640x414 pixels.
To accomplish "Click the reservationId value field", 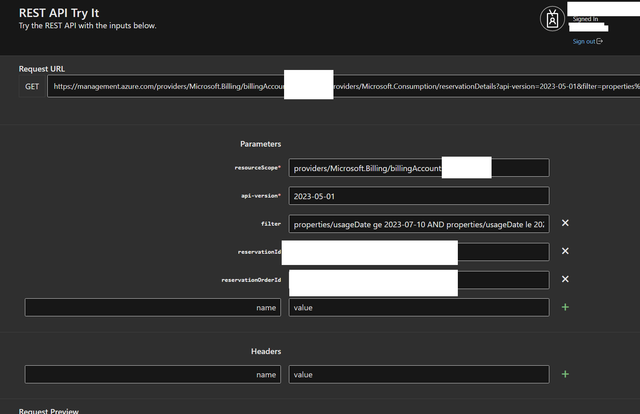I will click(419, 252).
